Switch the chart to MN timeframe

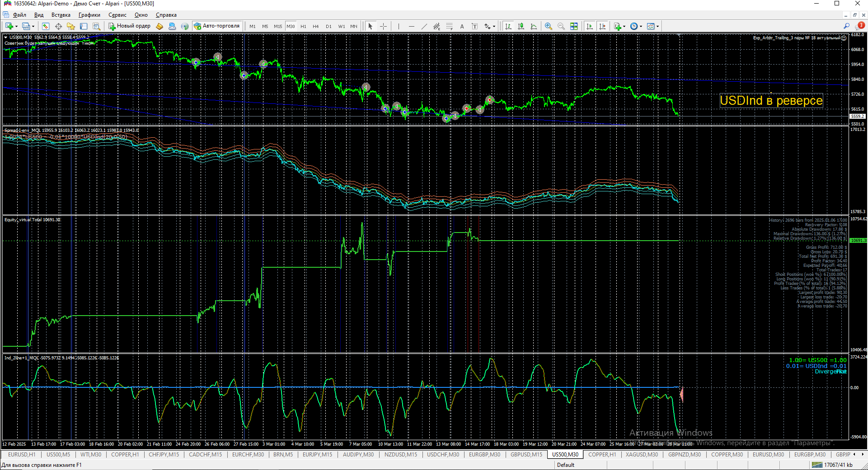354,26
